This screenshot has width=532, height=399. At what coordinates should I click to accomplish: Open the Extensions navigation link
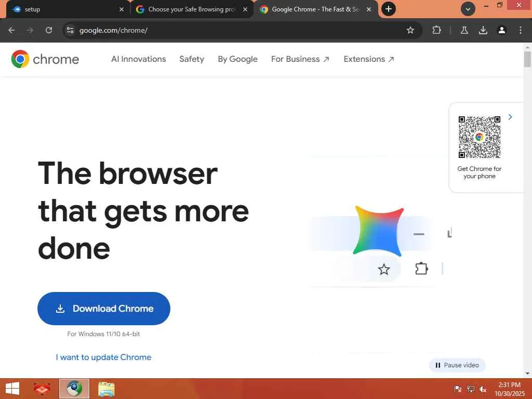[369, 59]
